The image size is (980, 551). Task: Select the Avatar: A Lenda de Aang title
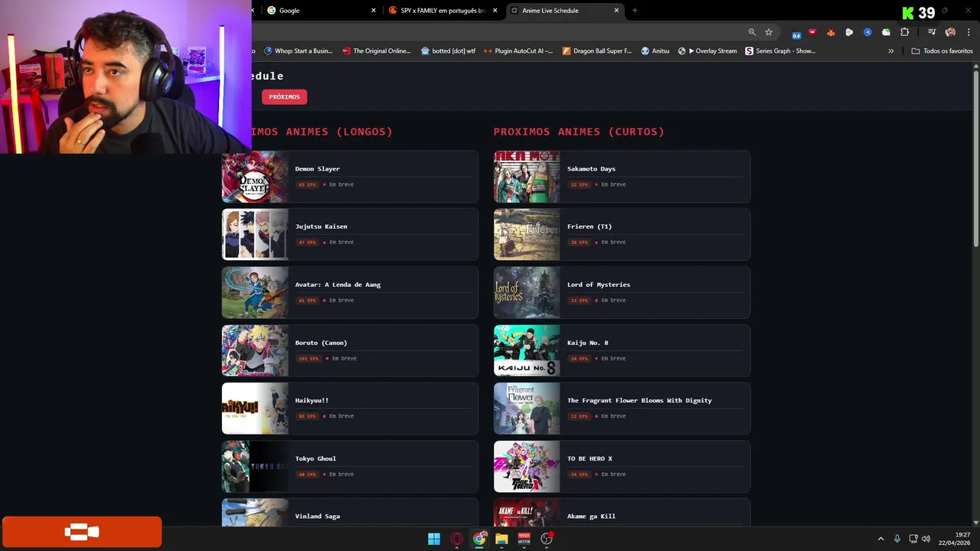coord(338,285)
